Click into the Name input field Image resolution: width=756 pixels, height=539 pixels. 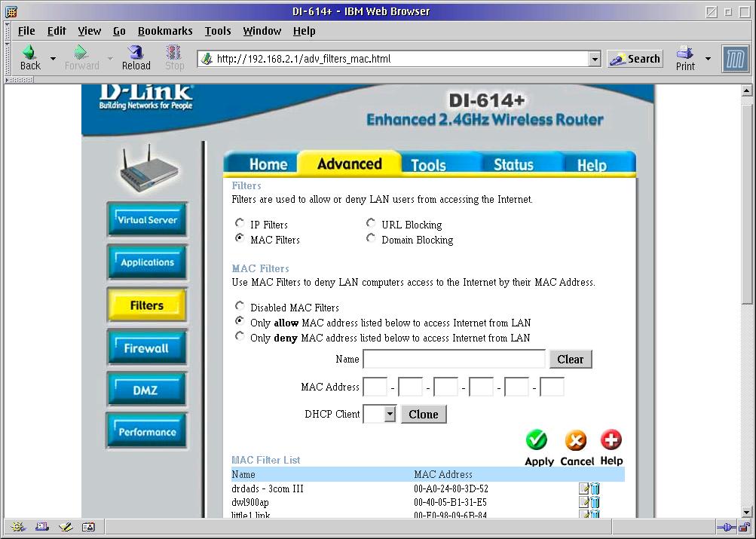pos(454,359)
